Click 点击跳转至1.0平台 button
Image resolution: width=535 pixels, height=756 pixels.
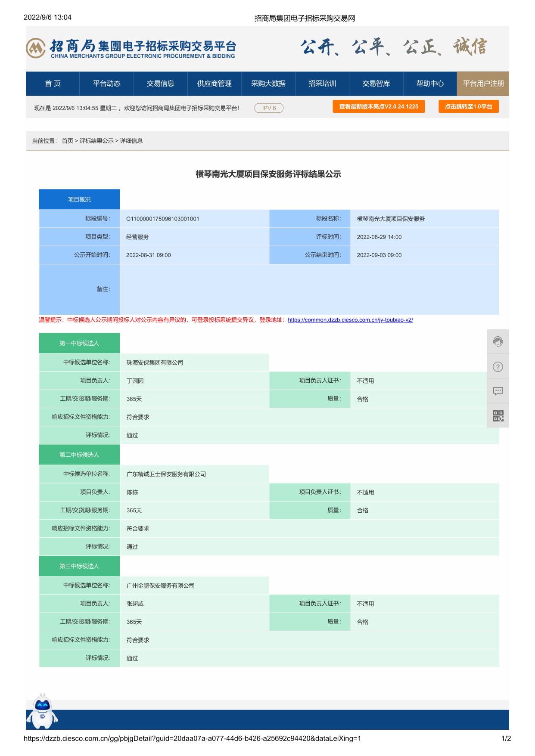click(x=469, y=107)
